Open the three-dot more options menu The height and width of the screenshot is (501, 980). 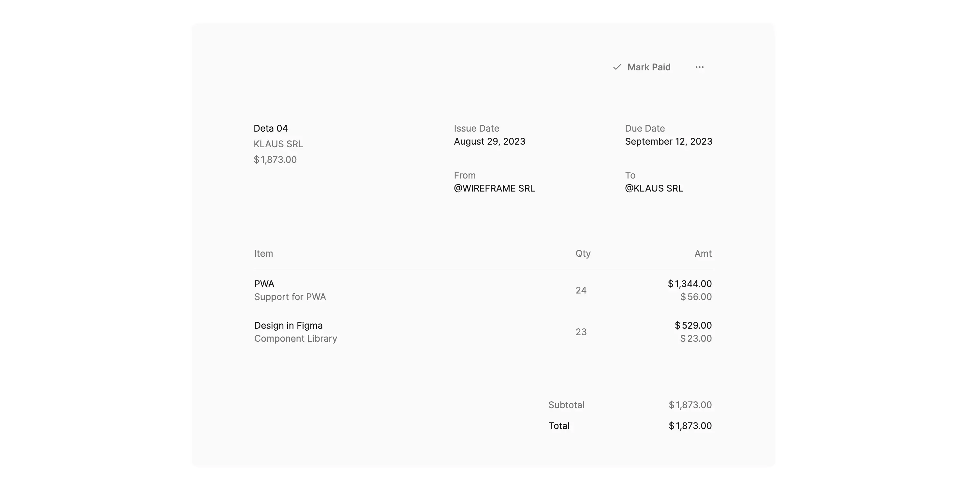pyautogui.click(x=699, y=67)
